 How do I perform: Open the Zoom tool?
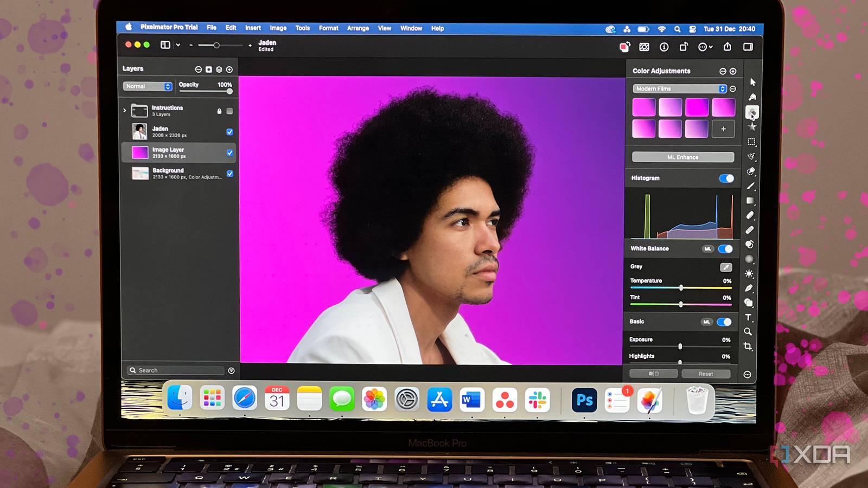748,332
